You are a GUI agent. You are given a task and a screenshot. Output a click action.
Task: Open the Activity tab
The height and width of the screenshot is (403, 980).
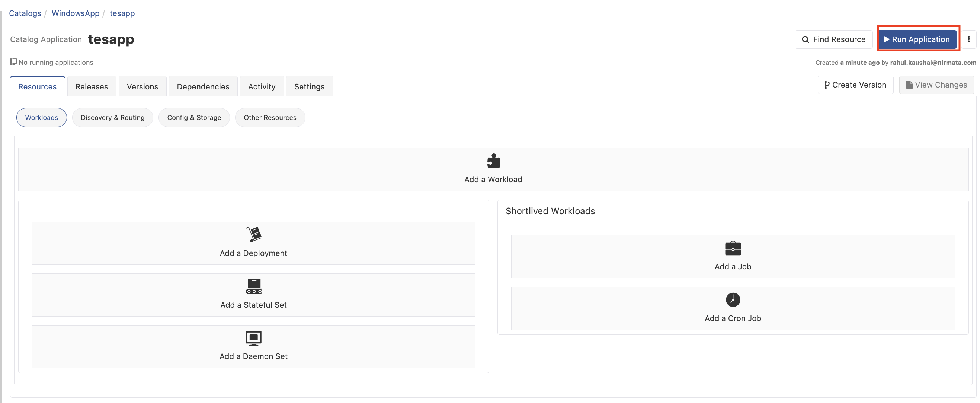[262, 86]
